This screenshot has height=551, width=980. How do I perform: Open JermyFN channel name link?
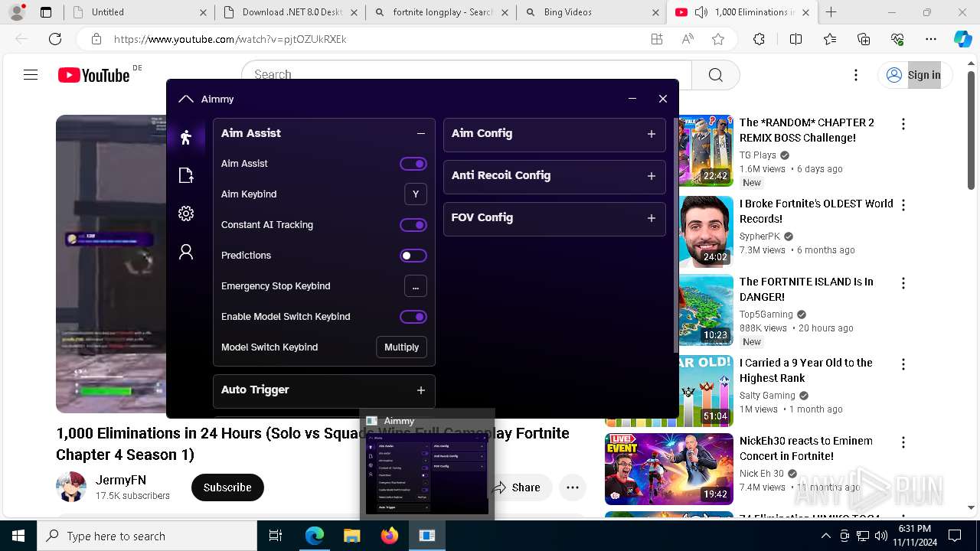point(121,480)
